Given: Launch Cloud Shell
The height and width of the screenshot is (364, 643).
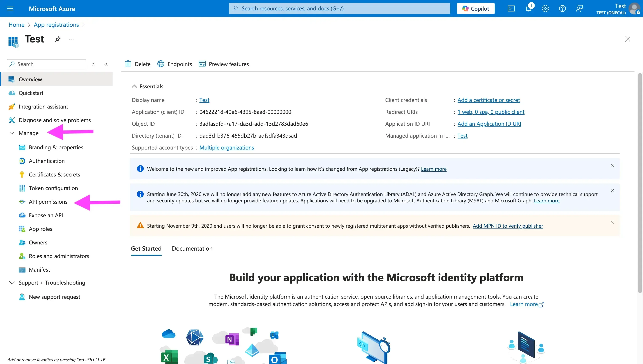Looking at the screenshot, I should click(511, 8).
